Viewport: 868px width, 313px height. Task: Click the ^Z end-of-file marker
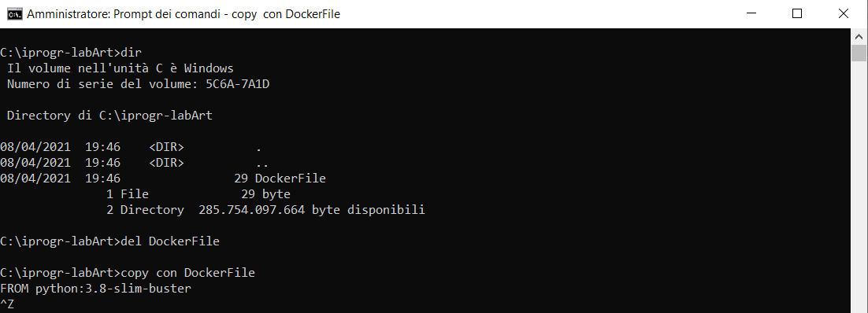[x=7, y=304]
